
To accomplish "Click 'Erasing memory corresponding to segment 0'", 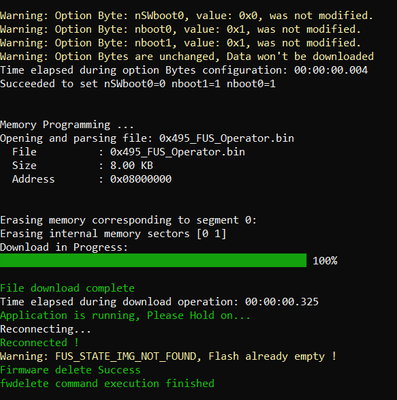I will (x=128, y=220).
